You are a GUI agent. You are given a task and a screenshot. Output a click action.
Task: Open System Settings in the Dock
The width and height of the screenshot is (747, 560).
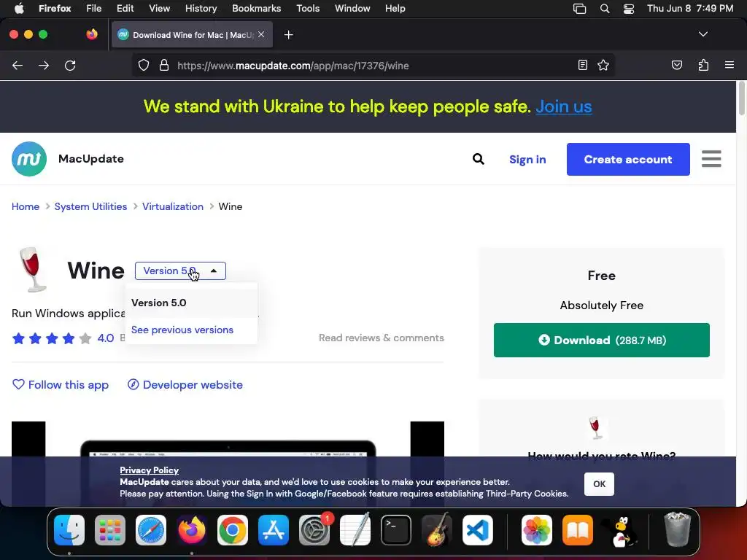314,530
